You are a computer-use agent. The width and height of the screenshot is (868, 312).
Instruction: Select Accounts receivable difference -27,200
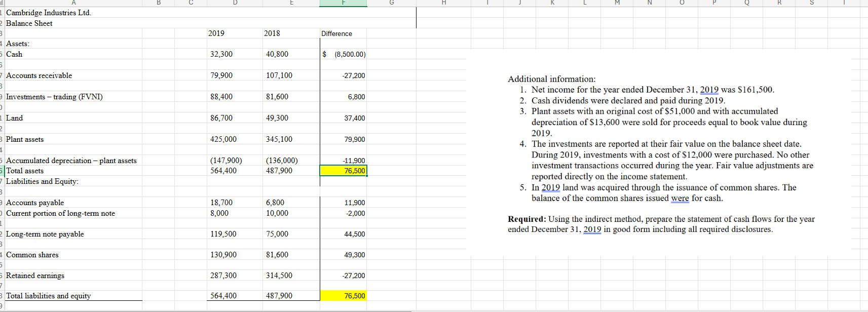pos(354,75)
